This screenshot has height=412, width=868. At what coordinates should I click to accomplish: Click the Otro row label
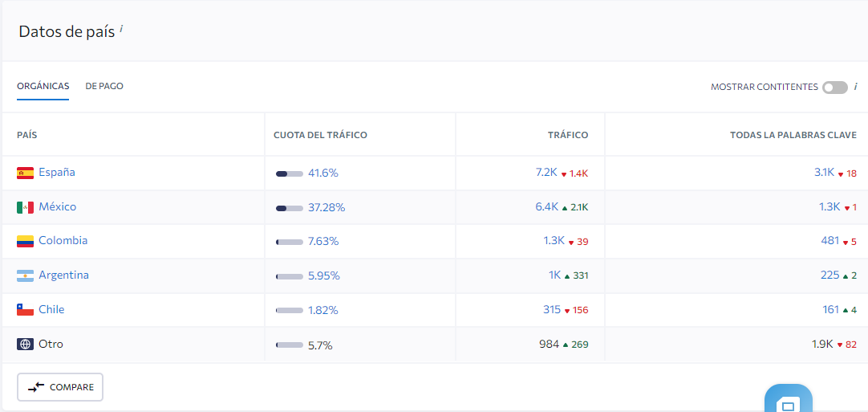tap(51, 344)
